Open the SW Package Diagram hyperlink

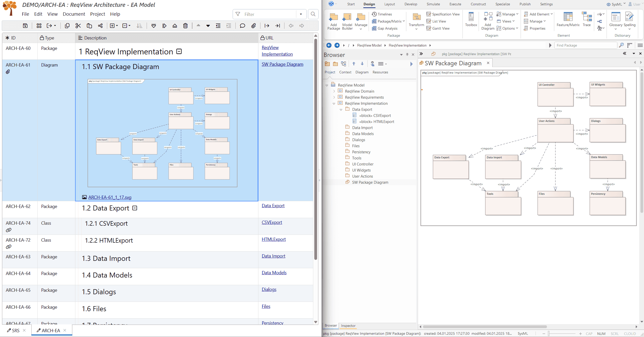(x=282, y=64)
